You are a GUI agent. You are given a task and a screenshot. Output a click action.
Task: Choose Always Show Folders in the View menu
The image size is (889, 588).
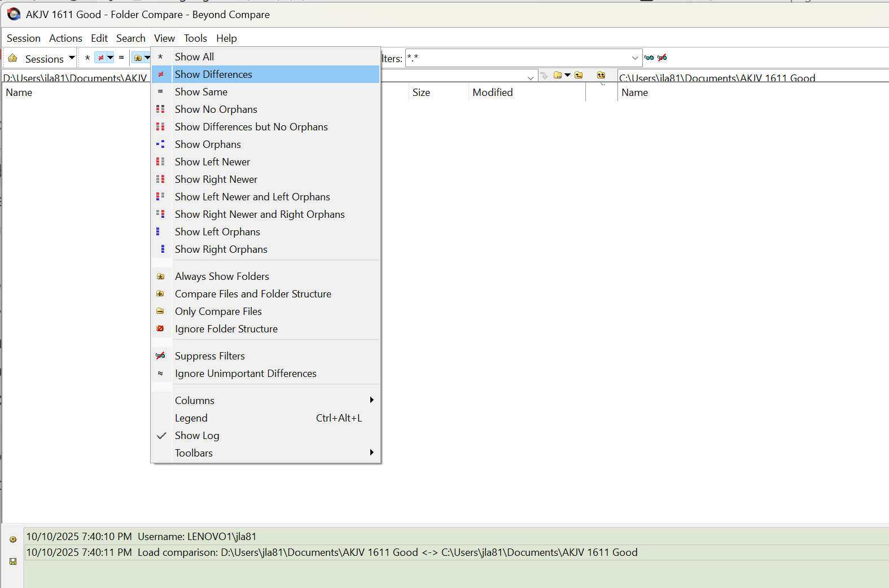[x=265, y=277]
